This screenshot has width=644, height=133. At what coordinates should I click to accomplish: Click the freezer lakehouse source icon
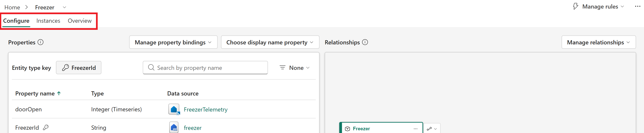click(174, 128)
